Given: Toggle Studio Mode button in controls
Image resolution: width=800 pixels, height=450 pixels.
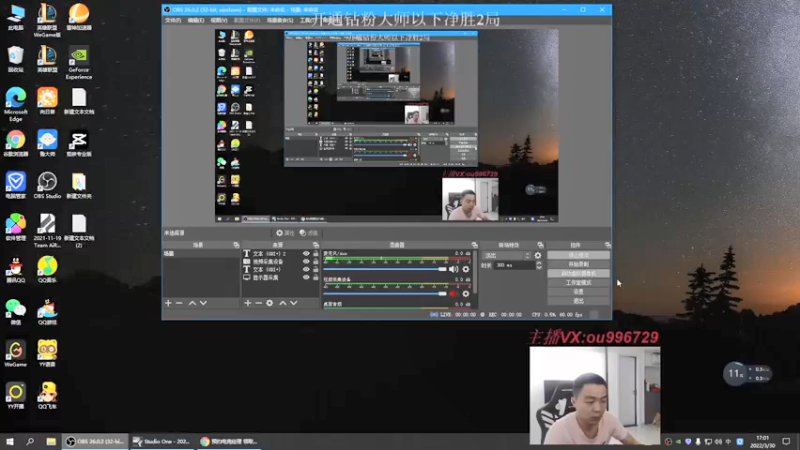Looking at the screenshot, I should tap(578, 283).
